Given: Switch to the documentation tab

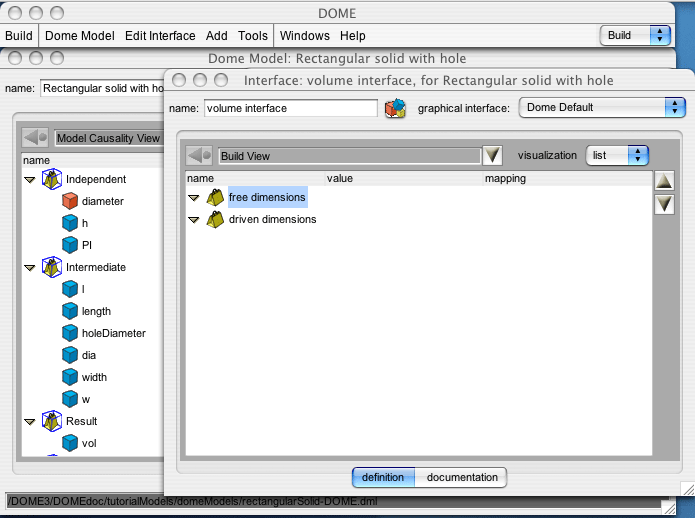Looking at the screenshot, I should point(461,477).
